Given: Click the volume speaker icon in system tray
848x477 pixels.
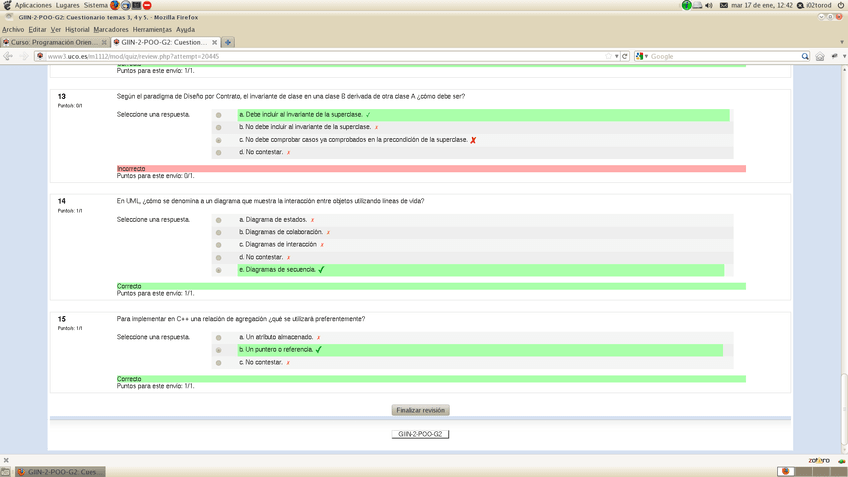Looking at the screenshot, I should [709, 5].
